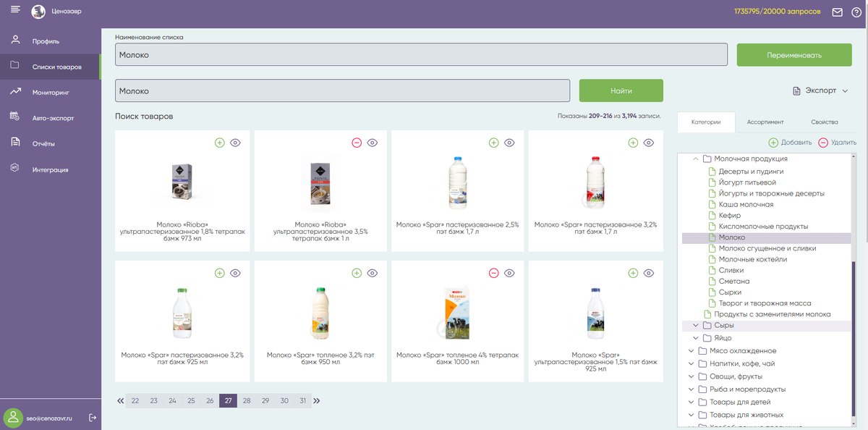Open the hamburger menu icon
The image size is (868, 430).
(15, 8)
